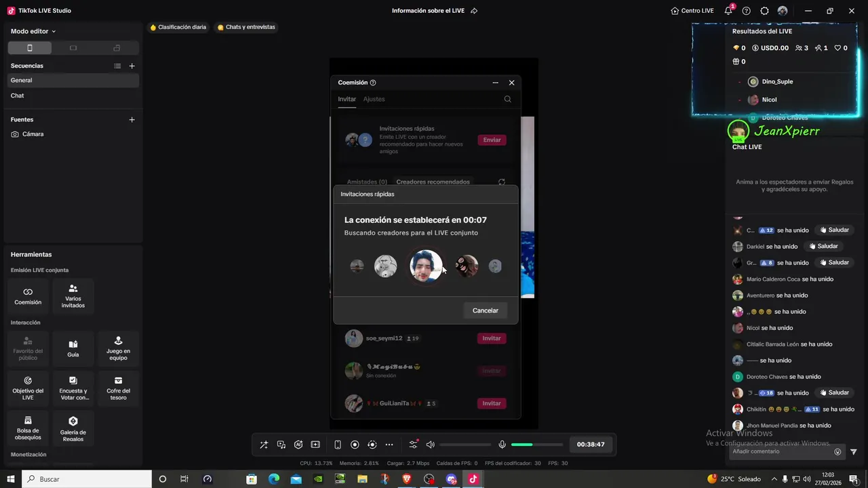Viewport: 868px width, 488px height.
Task: Click the AI hexagon icon in bottom toolbar
Action: pos(298,445)
